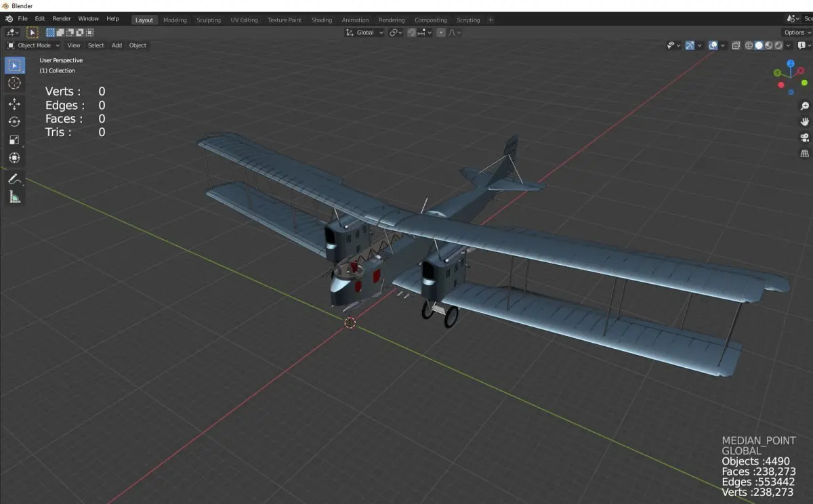Open the Select menu in viewport header
Screen dimensions: 813x504
[x=96, y=45]
